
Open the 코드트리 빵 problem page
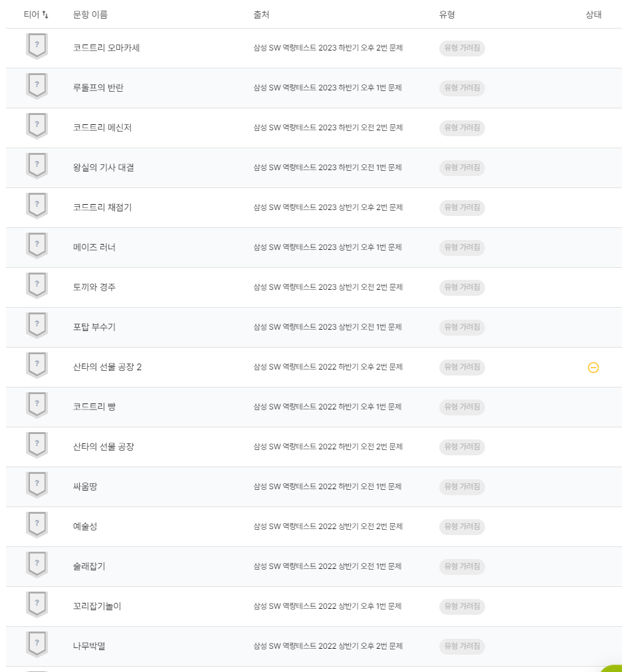(x=94, y=407)
